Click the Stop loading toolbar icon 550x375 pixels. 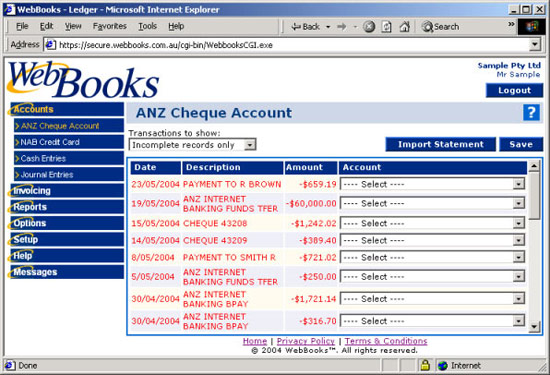(x=369, y=27)
